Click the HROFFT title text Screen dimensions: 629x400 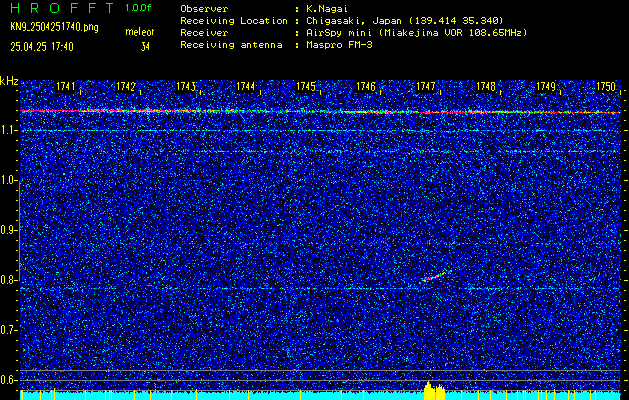[62, 8]
